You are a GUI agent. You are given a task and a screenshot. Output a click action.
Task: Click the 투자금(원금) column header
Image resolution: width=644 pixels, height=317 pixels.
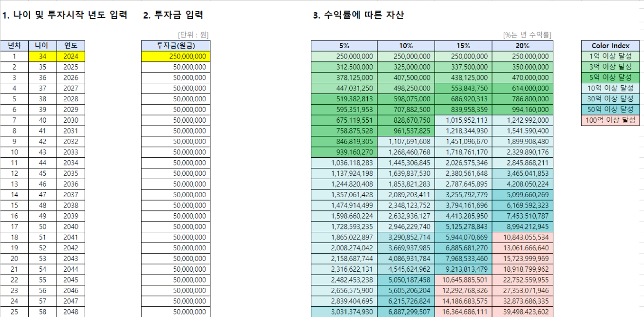176,45
